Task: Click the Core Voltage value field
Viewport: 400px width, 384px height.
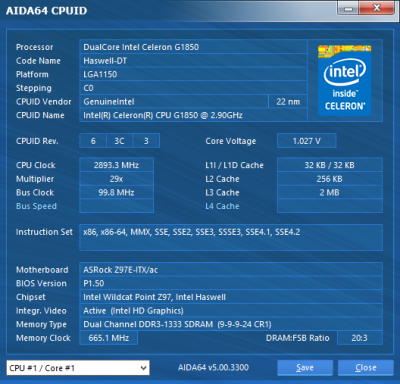Action: [307, 141]
